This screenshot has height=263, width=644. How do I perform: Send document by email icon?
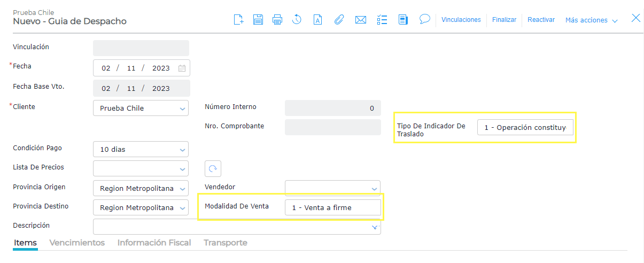[x=361, y=20]
